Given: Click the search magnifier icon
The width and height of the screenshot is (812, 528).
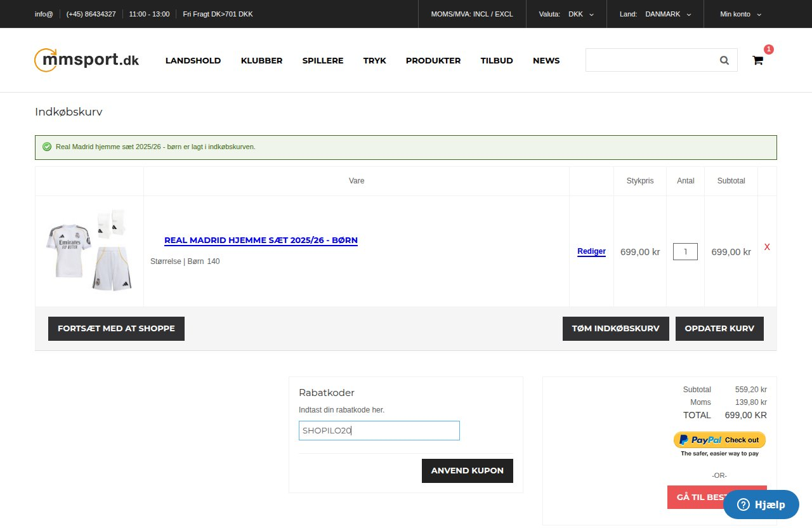Looking at the screenshot, I should [x=724, y=60].
